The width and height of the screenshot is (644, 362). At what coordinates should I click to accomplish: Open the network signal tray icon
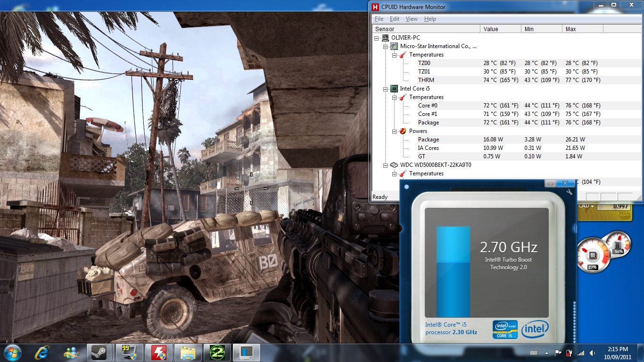coord(581,353)
